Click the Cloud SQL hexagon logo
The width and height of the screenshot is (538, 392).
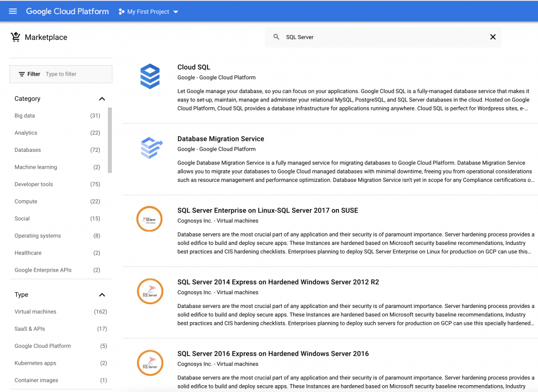tap(150, 76)
